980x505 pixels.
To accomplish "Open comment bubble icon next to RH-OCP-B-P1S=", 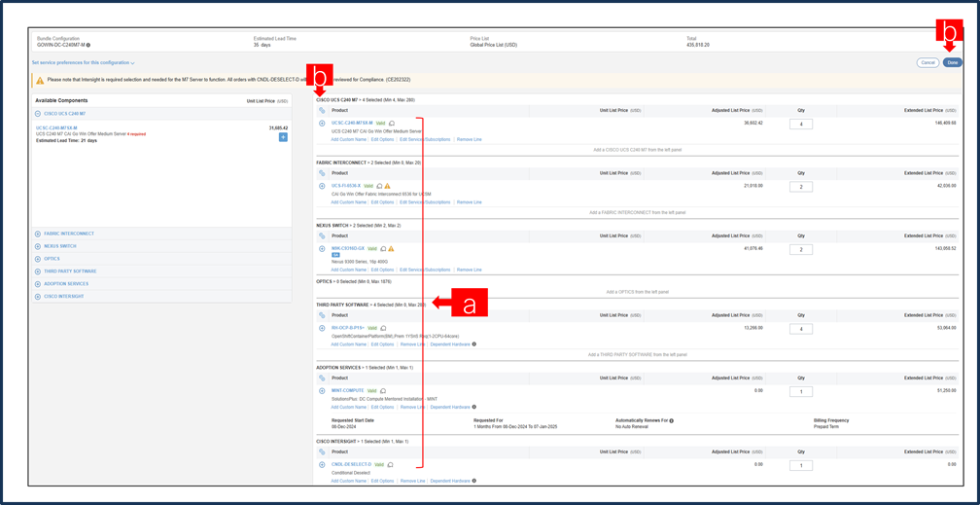I will (383, 328).
